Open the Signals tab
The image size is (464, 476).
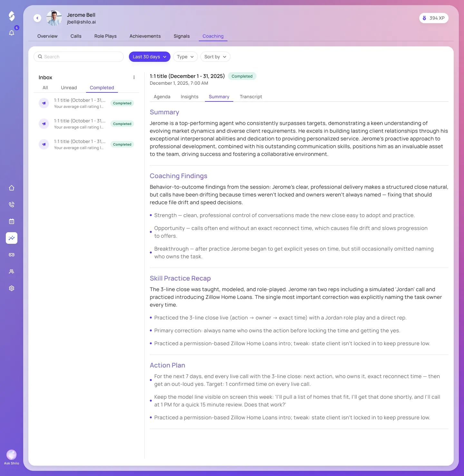click(x=182, y=36)
